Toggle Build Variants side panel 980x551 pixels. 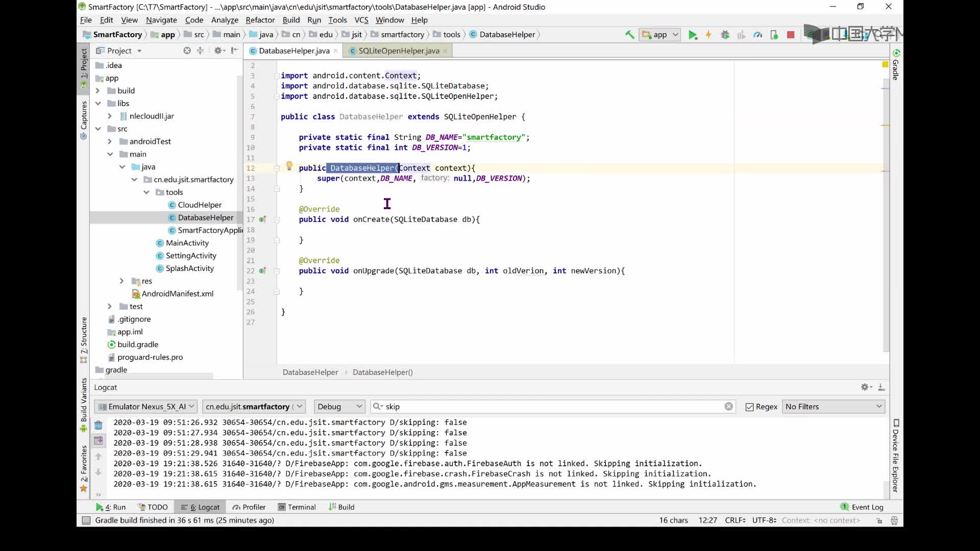84,405
